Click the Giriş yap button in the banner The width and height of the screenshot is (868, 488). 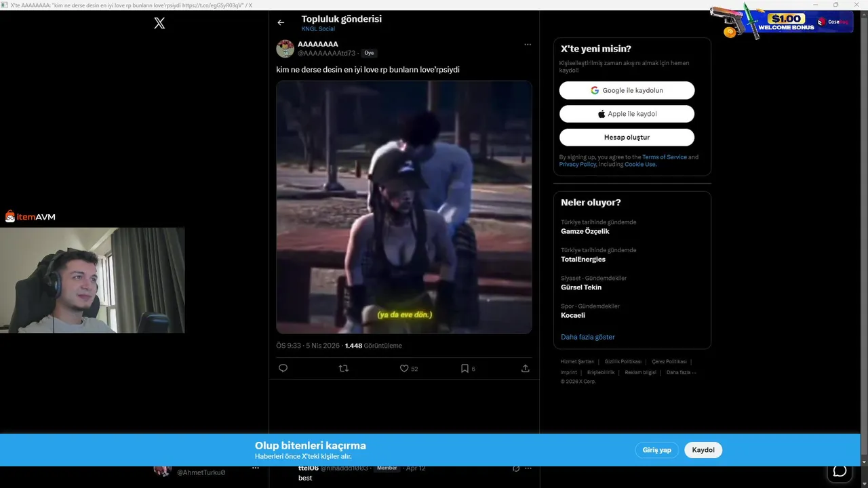[x=656, y=450]
